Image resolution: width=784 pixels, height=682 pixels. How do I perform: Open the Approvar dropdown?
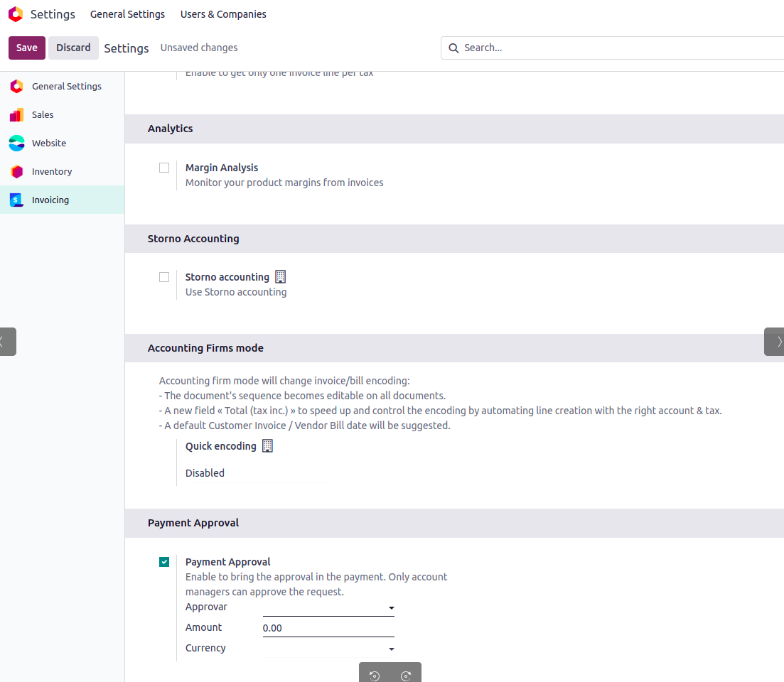pos(328,608)
